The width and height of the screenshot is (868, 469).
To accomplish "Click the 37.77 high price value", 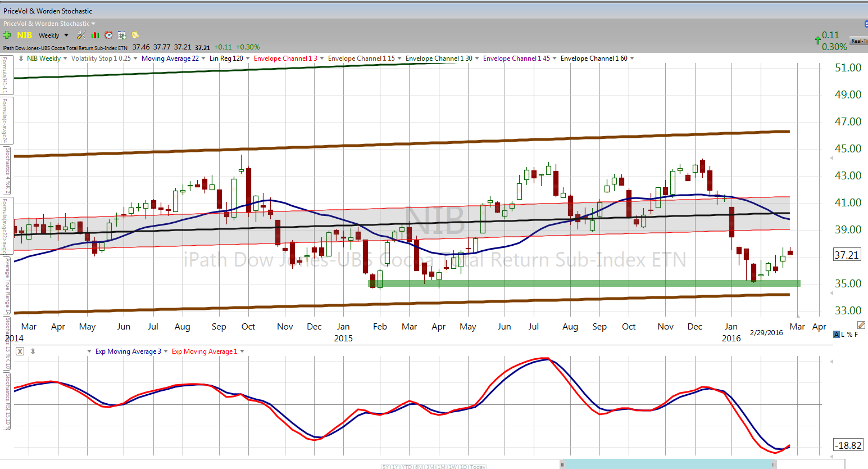I will 162,47.
